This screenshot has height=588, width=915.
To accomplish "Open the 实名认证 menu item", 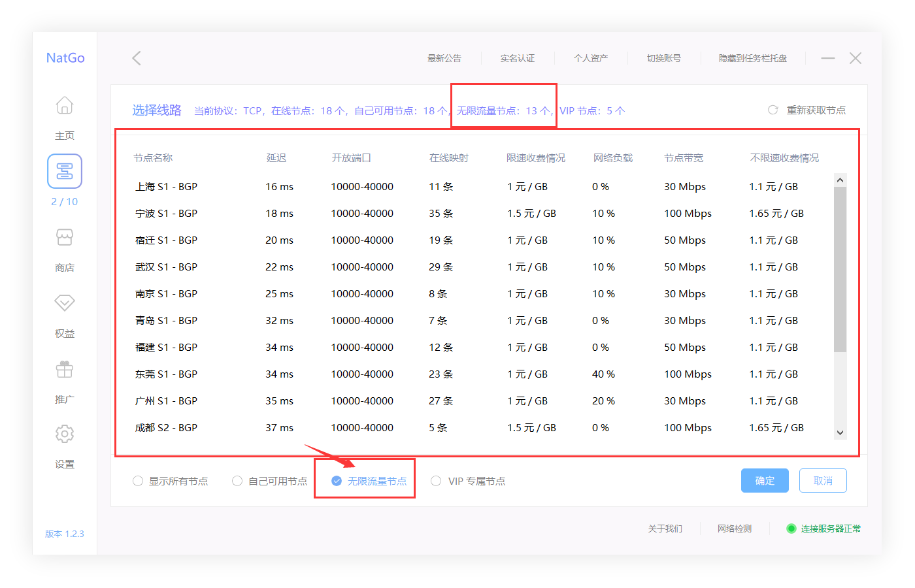I will pos(518,58).
